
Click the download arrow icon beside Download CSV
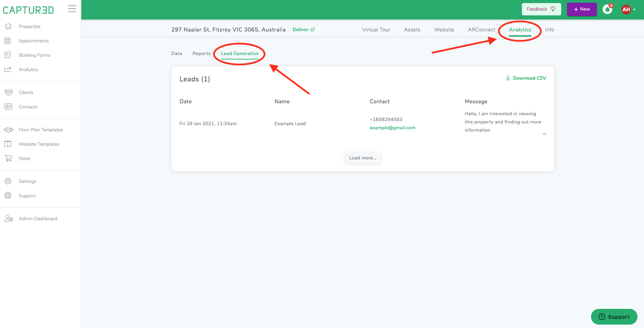[x=508, y=78]
